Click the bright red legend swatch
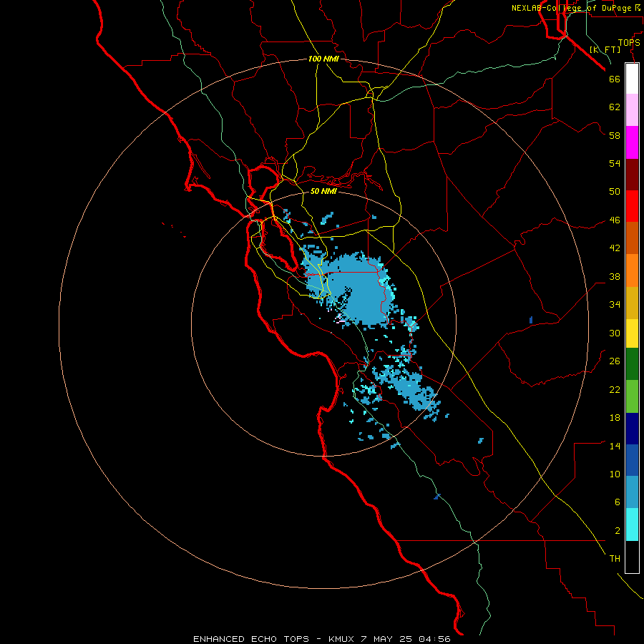This screenshot has width=644, height=644. click(632, 206)
